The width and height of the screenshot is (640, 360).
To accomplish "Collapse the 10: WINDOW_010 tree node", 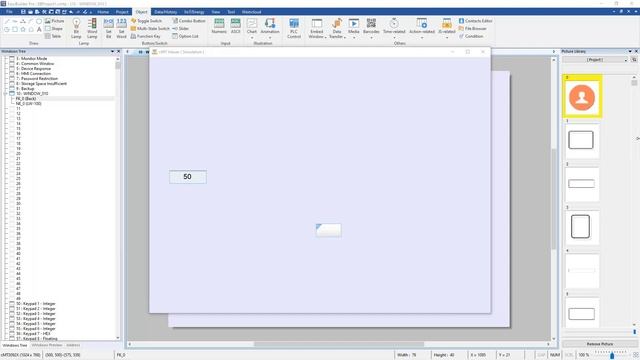I will [x=5, y=93].
